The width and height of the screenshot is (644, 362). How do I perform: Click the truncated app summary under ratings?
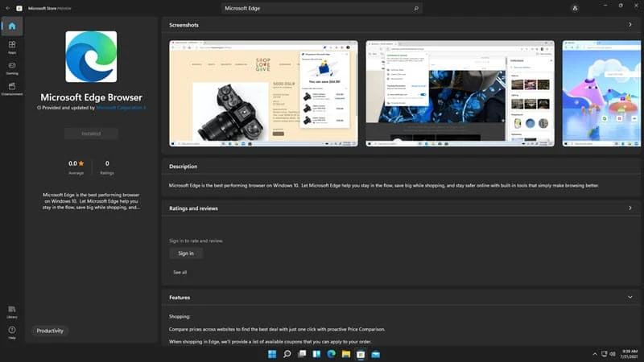91,201
